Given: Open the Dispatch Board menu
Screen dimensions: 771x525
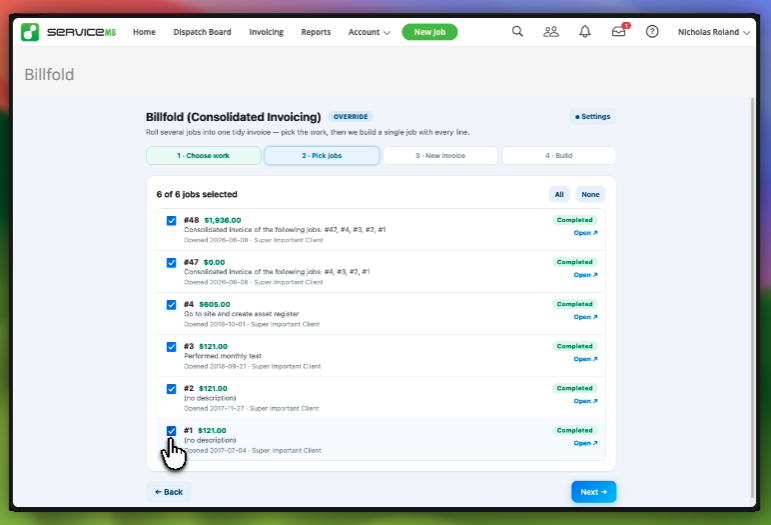Looking at the screenshot, I should click(x=202, y=32).
